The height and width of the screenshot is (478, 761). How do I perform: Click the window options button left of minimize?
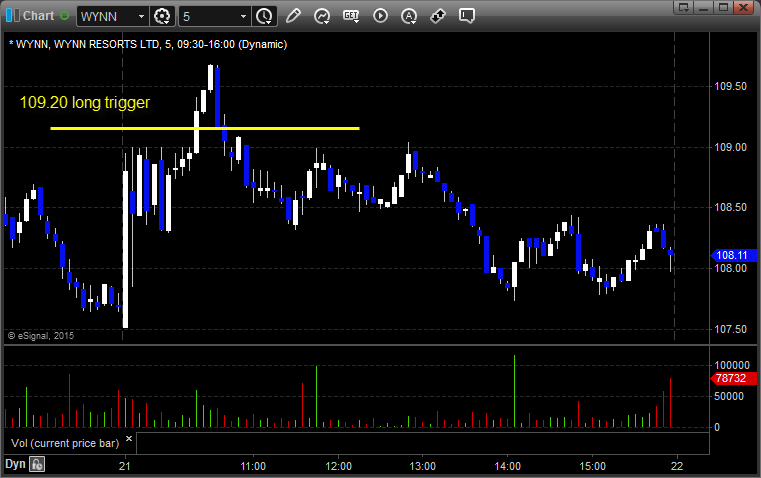(x=684, y=7)
